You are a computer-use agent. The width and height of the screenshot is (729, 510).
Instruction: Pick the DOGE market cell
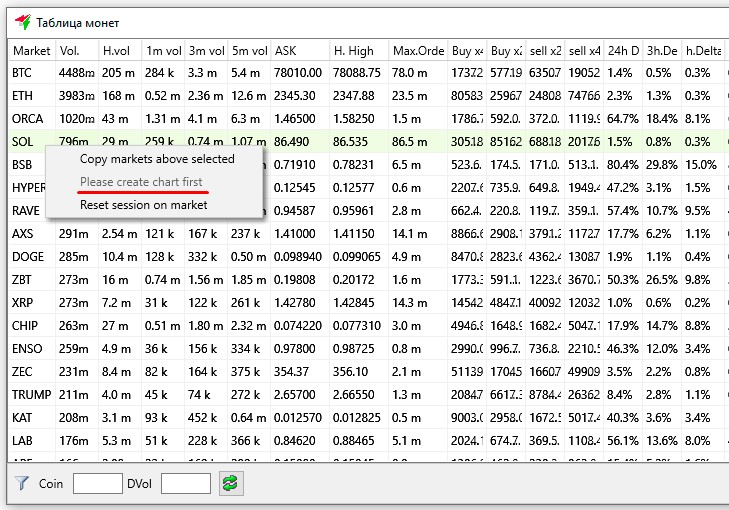(28, 257)
